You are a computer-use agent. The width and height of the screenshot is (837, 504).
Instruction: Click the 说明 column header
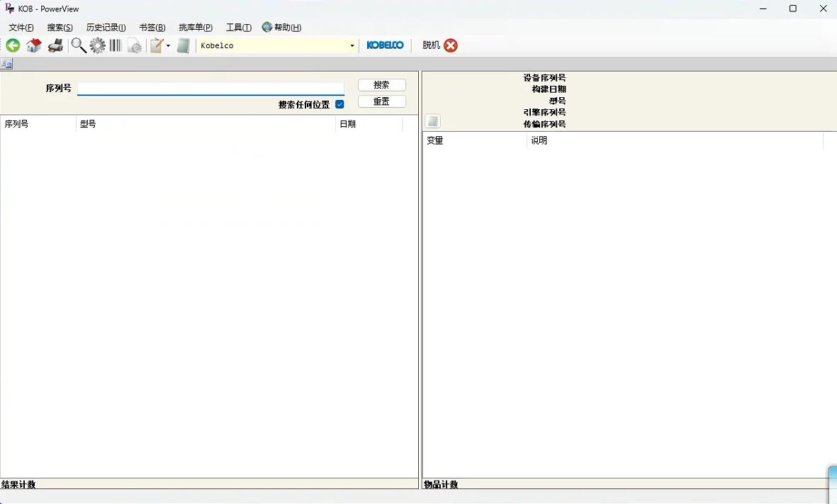[675, 140]
